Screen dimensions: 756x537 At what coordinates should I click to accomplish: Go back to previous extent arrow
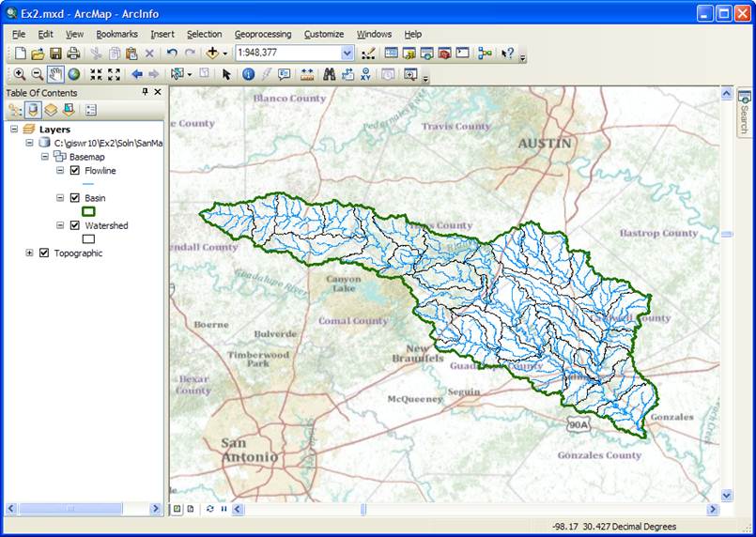[136, 74]
